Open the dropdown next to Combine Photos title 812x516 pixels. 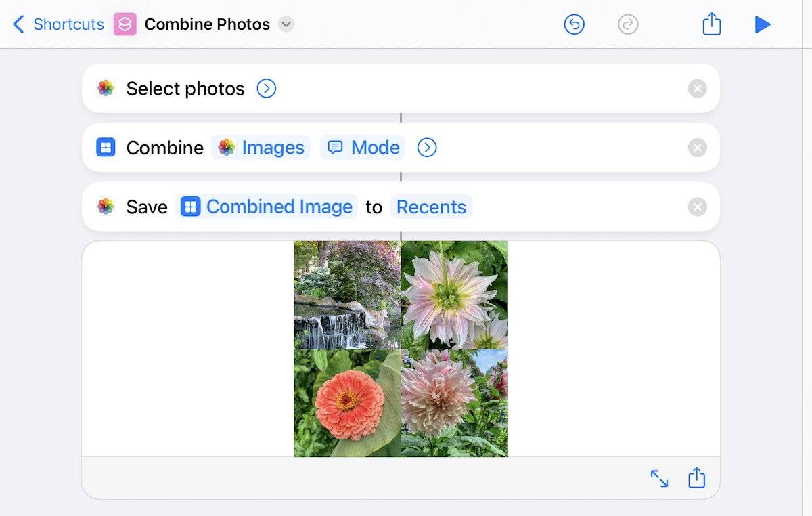click(x=286, y=24)
